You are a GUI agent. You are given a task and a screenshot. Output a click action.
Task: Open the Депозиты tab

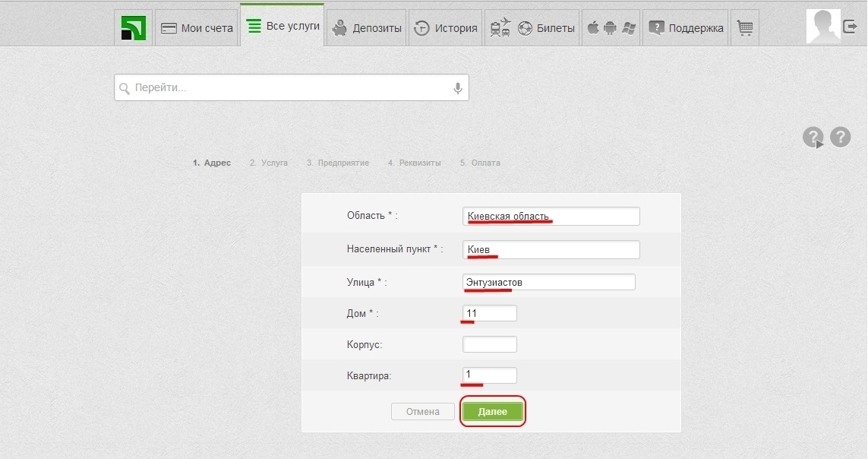367,28
